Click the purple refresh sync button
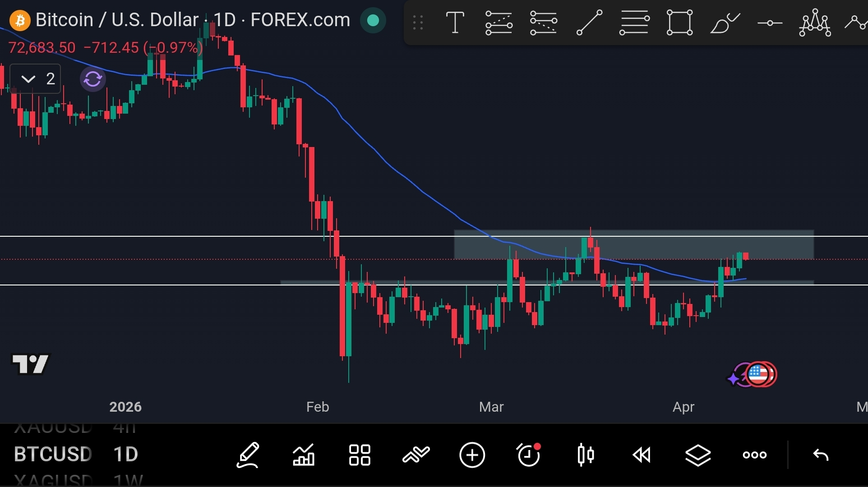The image size is (868, 487). pyautogui.click(x=93, y=79)
